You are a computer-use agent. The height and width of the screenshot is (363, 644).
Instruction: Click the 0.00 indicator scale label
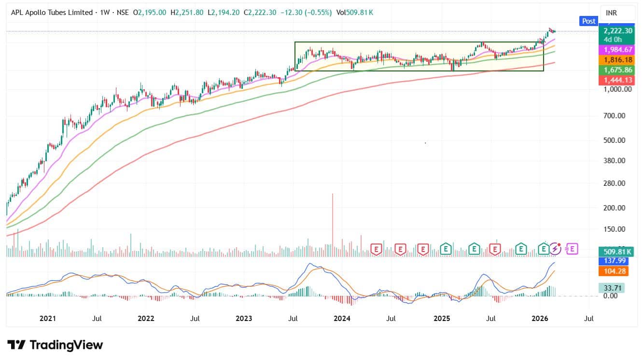611,295
